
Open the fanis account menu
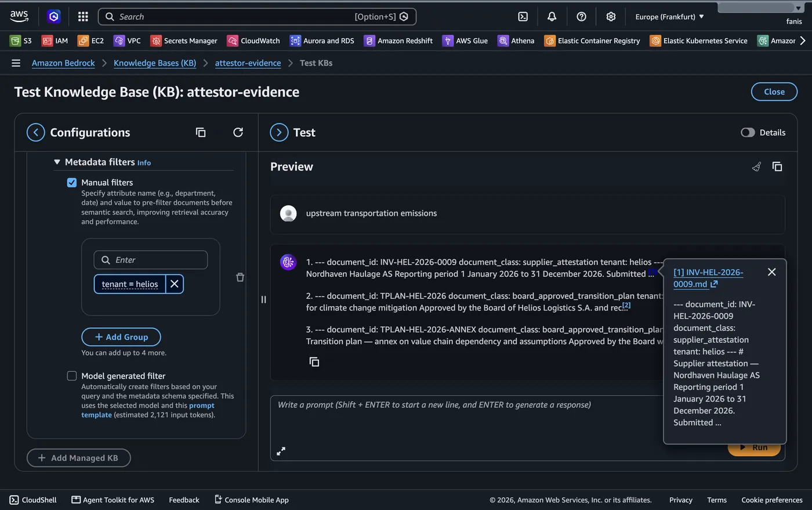pyautogui.click(x=794, y=21)
